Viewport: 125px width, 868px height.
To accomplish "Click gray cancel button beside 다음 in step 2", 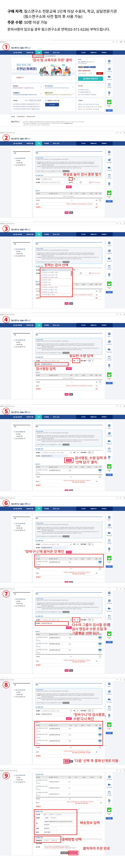I will pyautogui.click(x=71, y=213).
